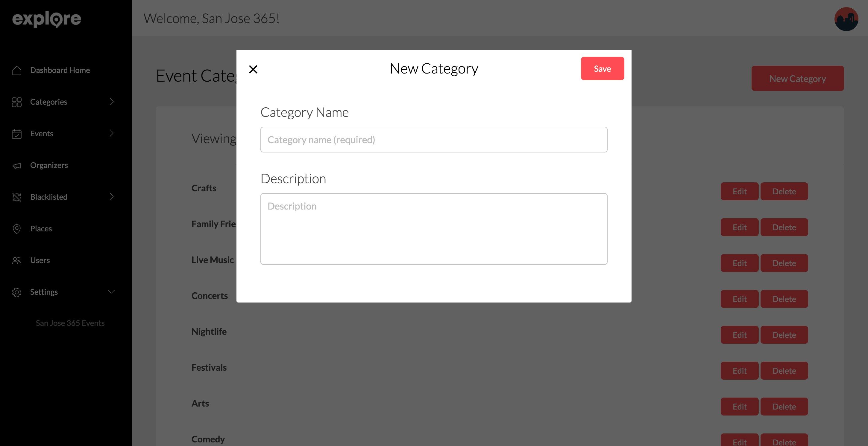Click the Settings gear icon
Viewport: 868px width, 446px height.
16,292
